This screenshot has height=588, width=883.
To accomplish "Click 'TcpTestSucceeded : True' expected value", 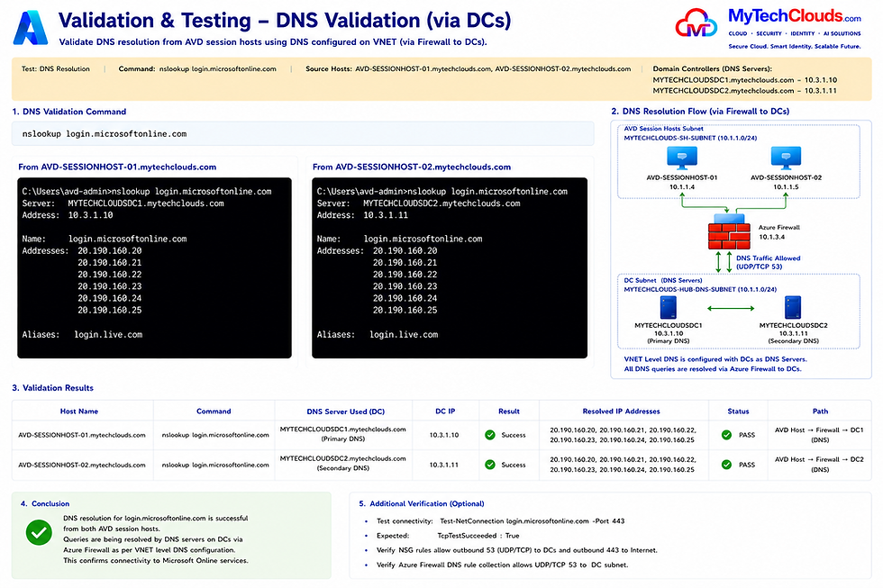I will coord(478,536).
